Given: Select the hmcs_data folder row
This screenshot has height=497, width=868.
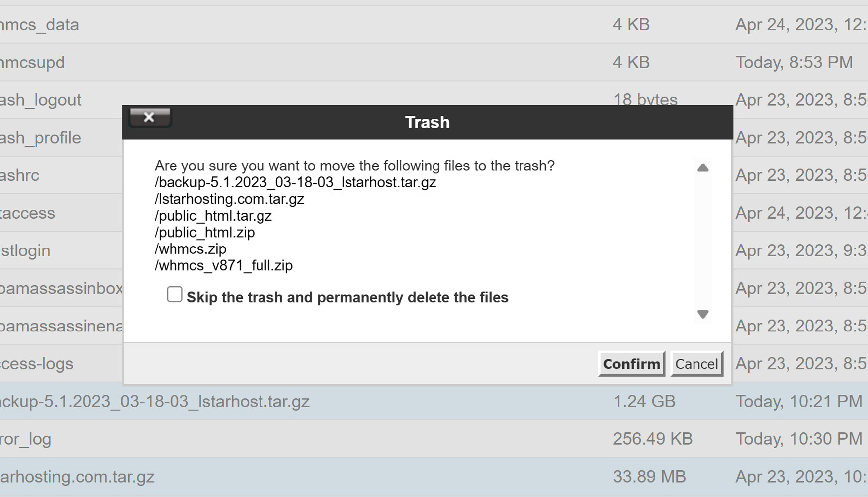Looking at the screenshot, I should tap(40, 25).
